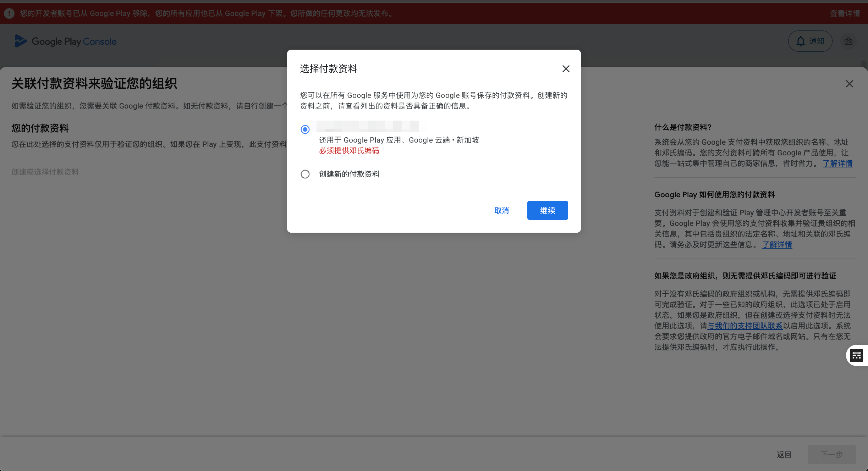Select 创建新的付款资料 radio option
The image size is (868, 471).
(x=305, y=174)
